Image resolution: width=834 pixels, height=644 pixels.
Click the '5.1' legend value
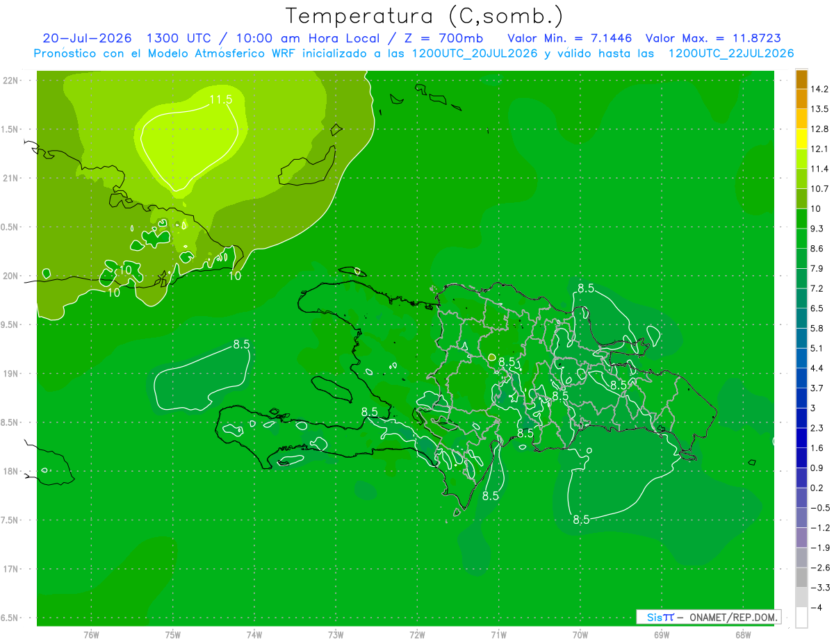click(x=817, y=348)
